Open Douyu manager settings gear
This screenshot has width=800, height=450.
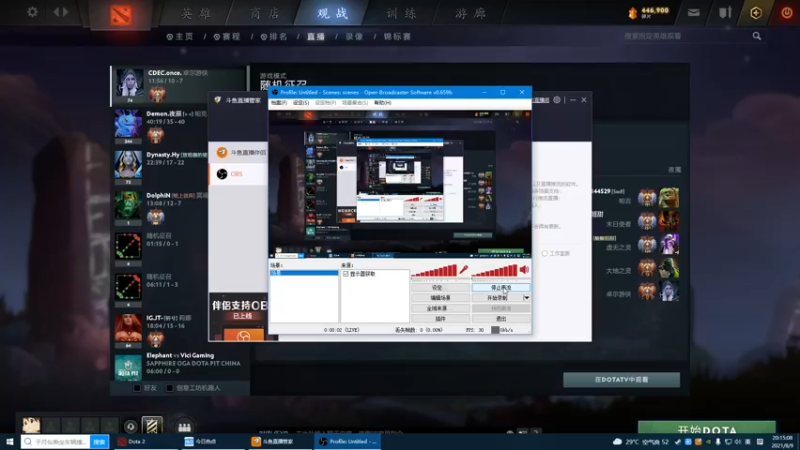557,100
